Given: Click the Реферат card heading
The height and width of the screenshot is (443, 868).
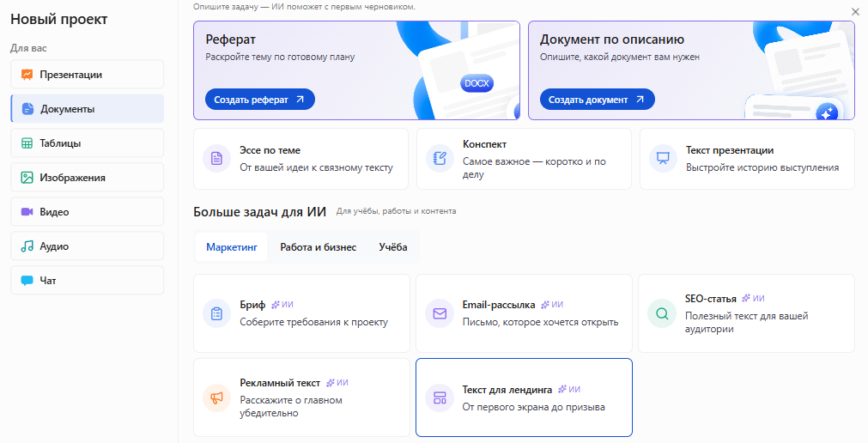Looking at the screenshot, I should pyautogui.click(x=230, y=39).
